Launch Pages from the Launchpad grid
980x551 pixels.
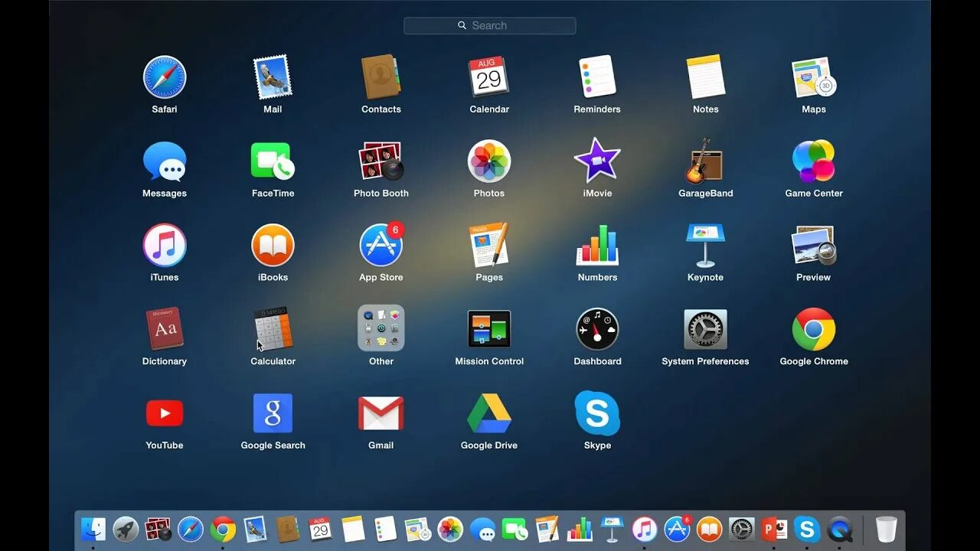click(x=489, y=246)
